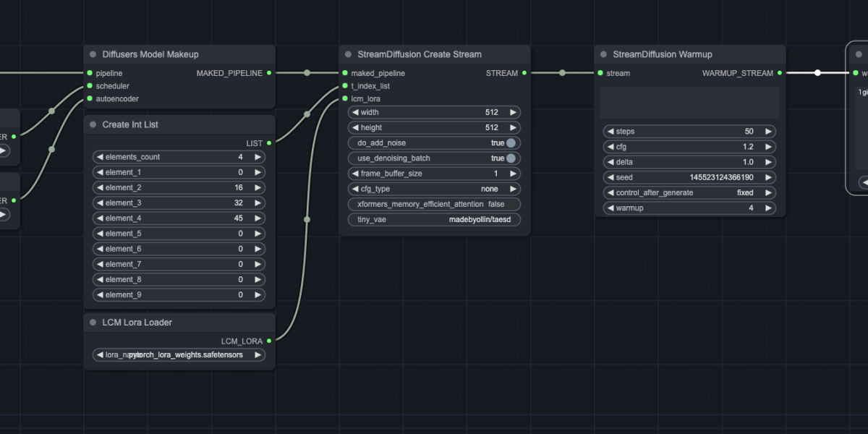868x434 pixels.
Task: Collapse the Create Int List node dot
Action: point(93,124)
